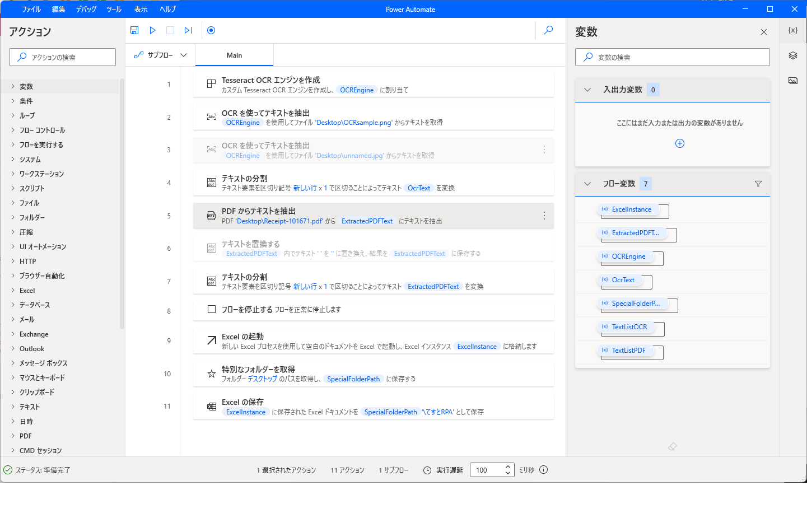Image resolution: width=807 pixels, height=532 pixels.
Task: Click the step 7 テキストの分割 action row
Action: pyautogui.click(x=374, y=281)
